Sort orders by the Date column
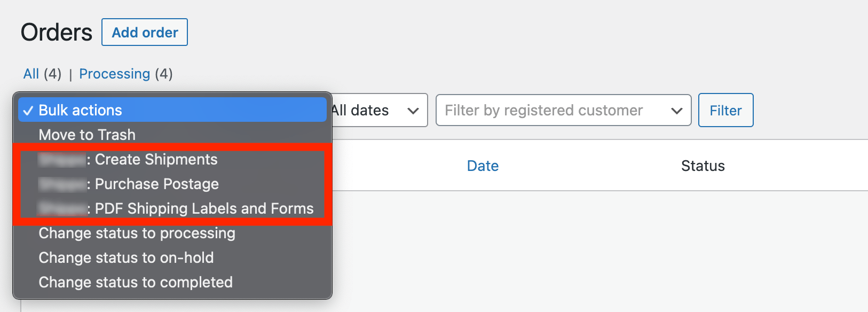The height and width of the screenshot is (312, 868). [x=482, y=166]
